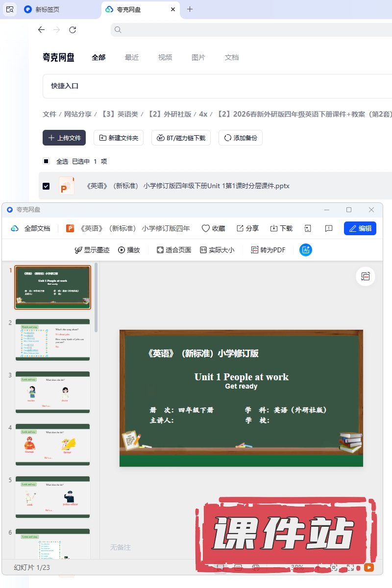Click the AI assistant icon in viewer toolbar

(x=306, y=250)
